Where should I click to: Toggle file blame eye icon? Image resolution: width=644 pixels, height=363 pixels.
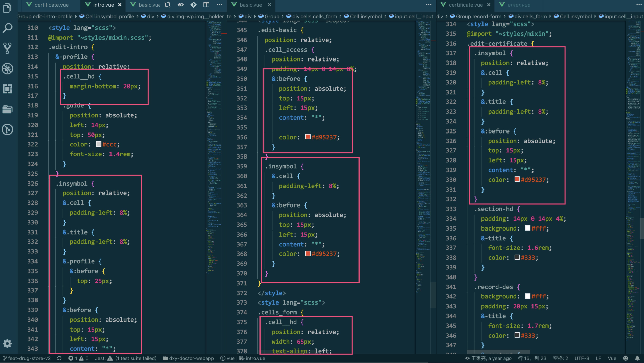point(180,5)
